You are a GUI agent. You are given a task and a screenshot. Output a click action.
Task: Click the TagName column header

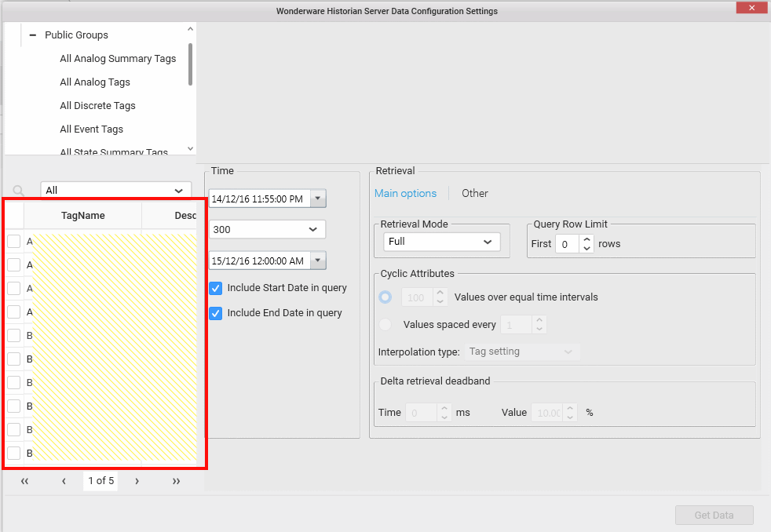(82, 216)
